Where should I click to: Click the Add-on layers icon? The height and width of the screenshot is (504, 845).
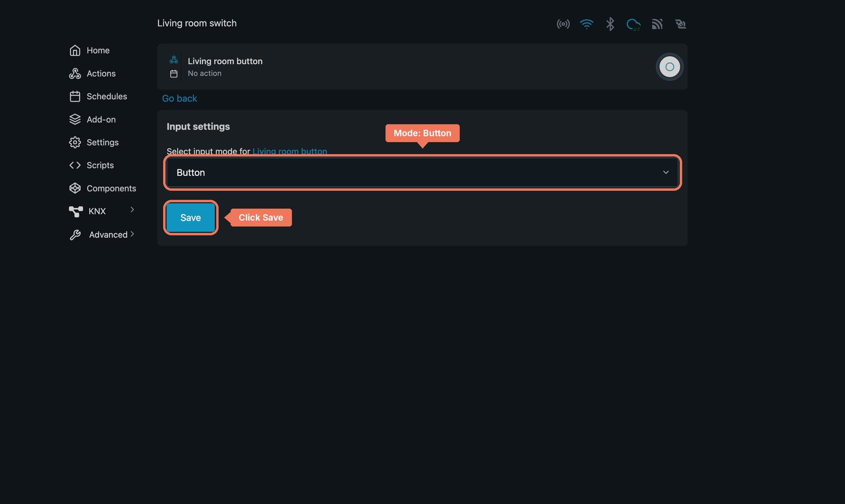point(75,119)
